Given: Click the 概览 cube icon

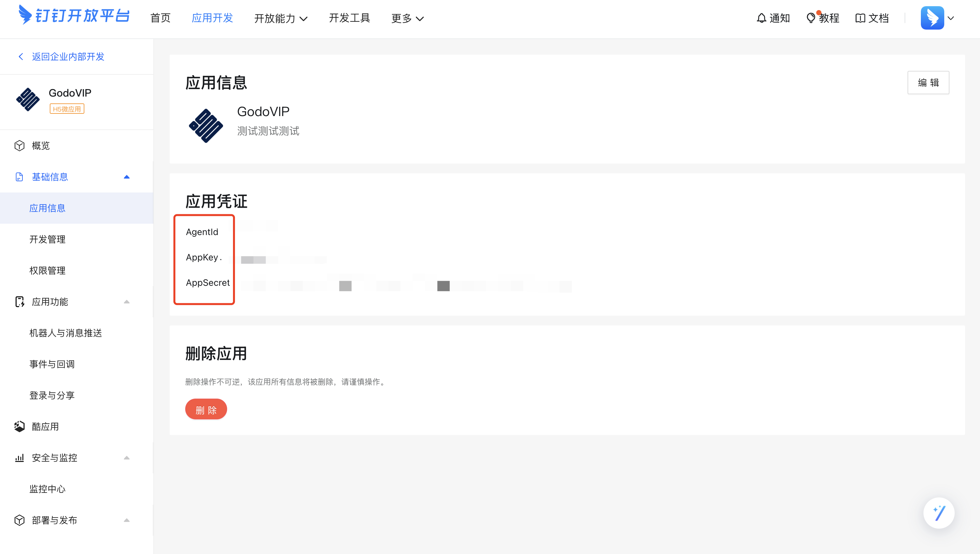Looking at the screenshot, I should [x=19, y=146].
